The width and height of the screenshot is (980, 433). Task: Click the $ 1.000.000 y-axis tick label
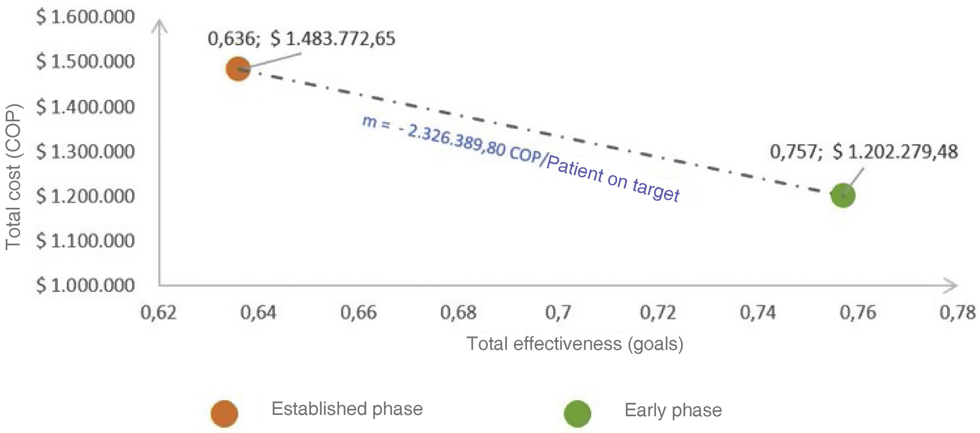point(85,285)
